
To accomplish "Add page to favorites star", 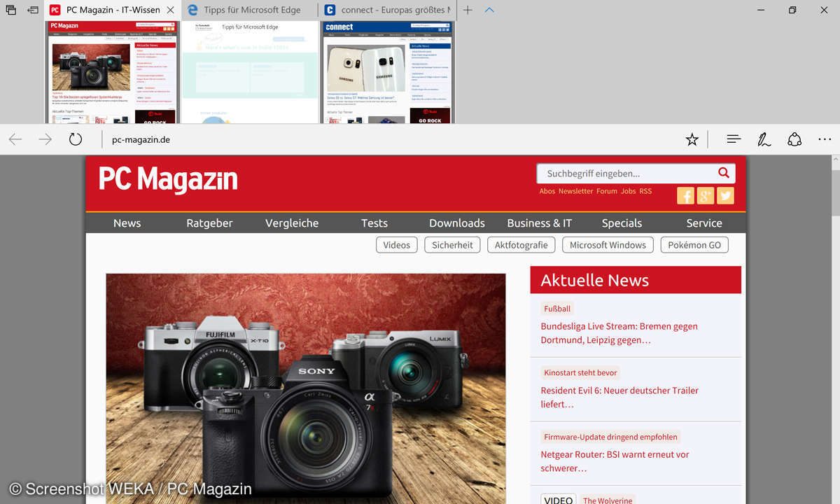I will (x=692, y=140).
